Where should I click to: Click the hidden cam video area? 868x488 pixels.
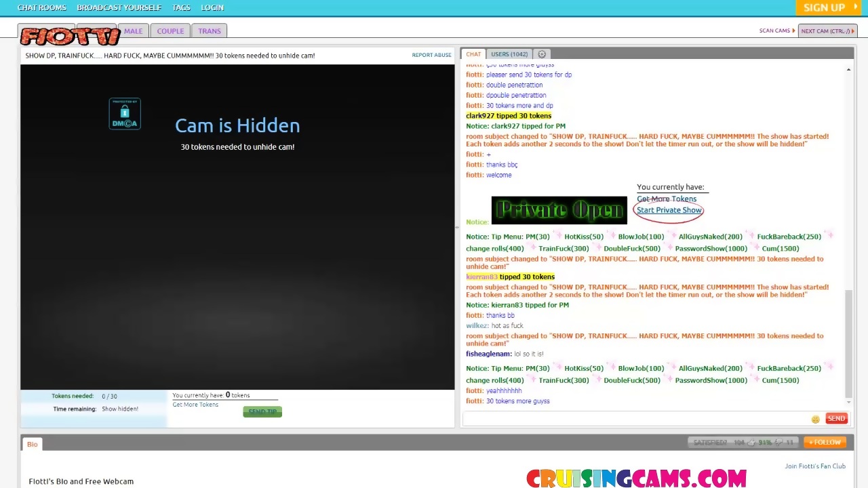tap(237, 227)
